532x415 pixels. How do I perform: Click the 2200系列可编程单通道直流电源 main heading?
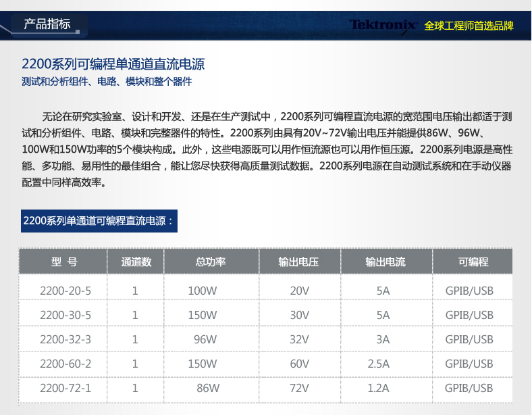pyautogui.click(x=113, y=65)
